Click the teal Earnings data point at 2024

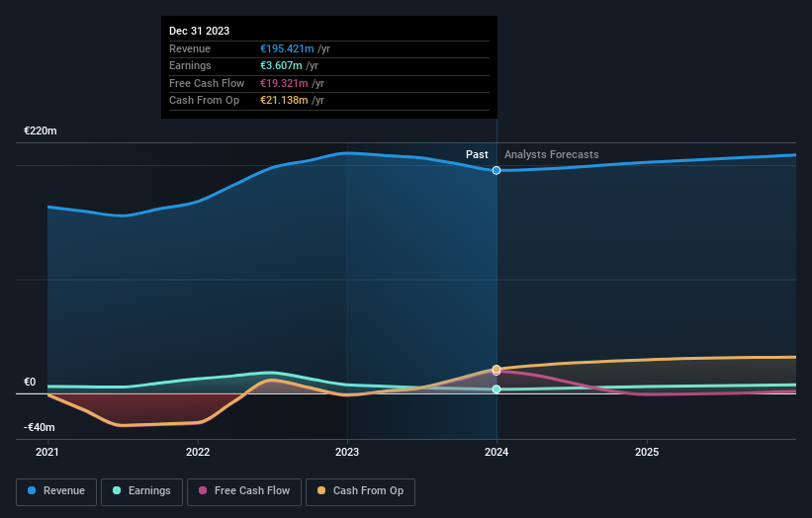click(496, 389)
